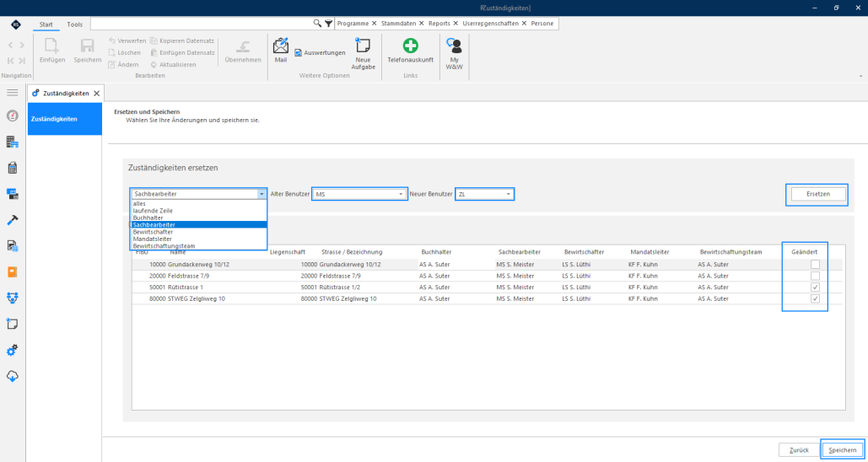Open the hamburger menu in sidebar
Image resolution: width=868 pixels, height=462 pixels.
click(12, 93)
